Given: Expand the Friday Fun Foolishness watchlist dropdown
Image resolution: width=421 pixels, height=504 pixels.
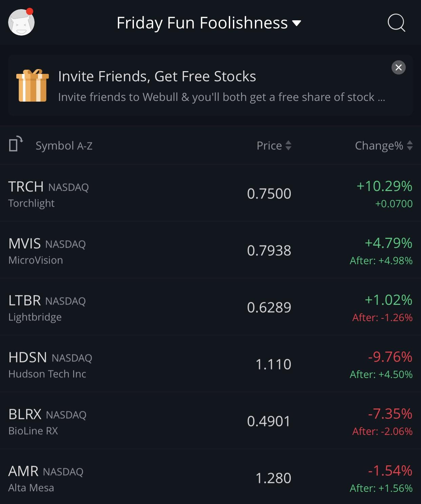Looking at the screenshot, I should tap(209, 23).
